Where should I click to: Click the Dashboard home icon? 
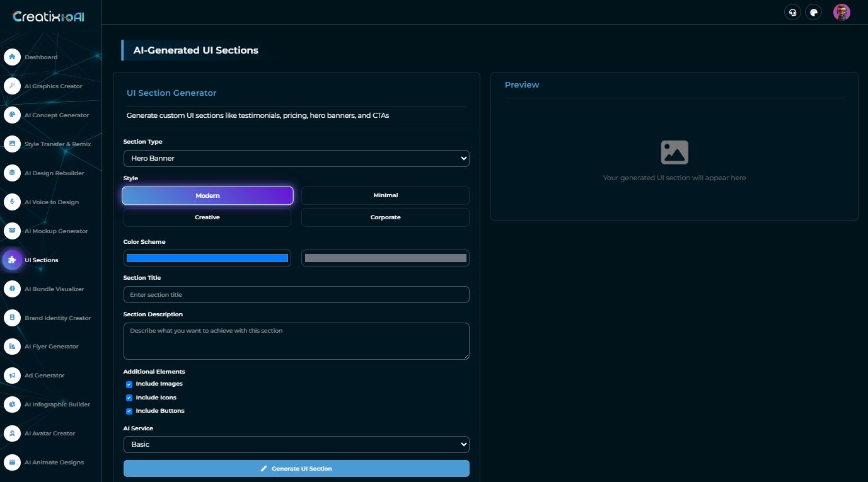pos(12,57)
